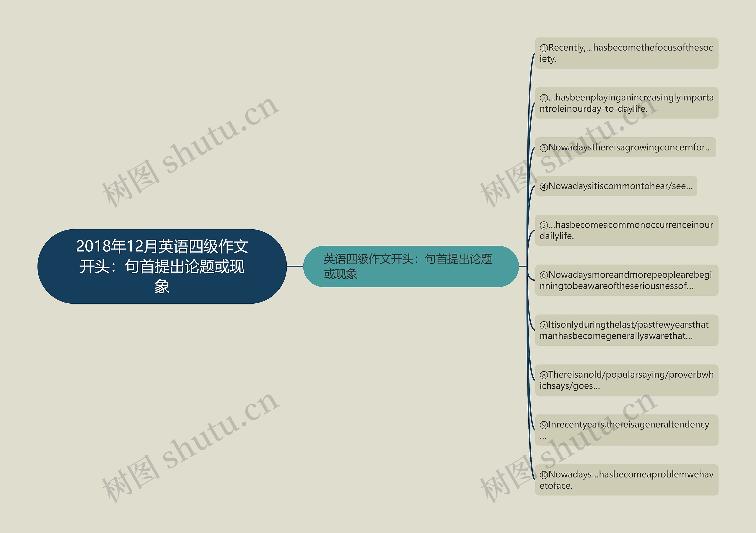This screenshot has width=756, height=533.
Task: Click node ⑩ Nowadays has become a problem
Action: coord(626,480)
